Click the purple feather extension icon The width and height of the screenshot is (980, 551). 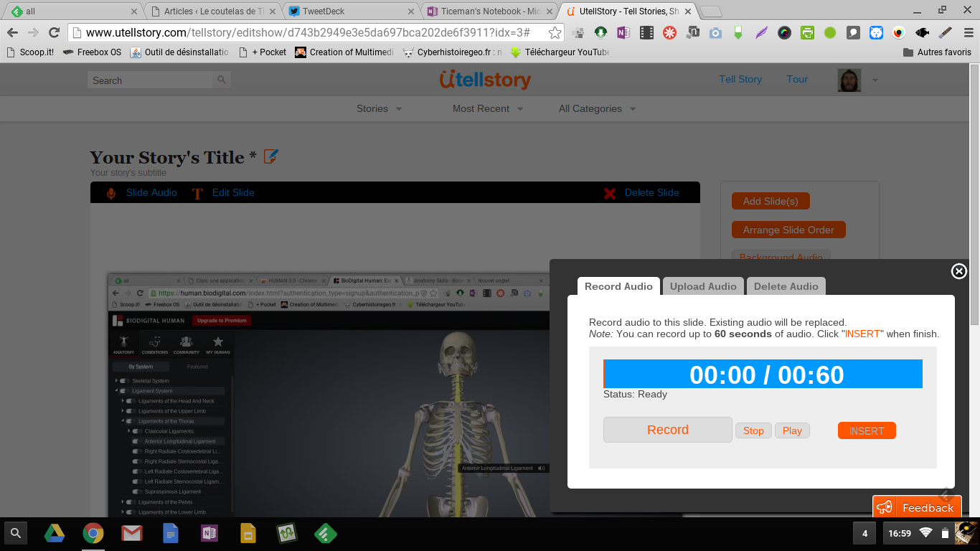761,32
